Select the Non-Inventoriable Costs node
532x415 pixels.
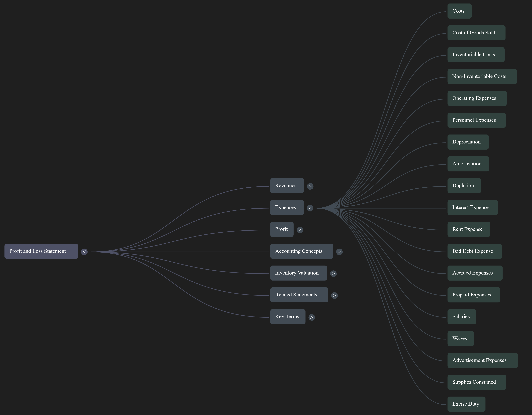[482, 77]
